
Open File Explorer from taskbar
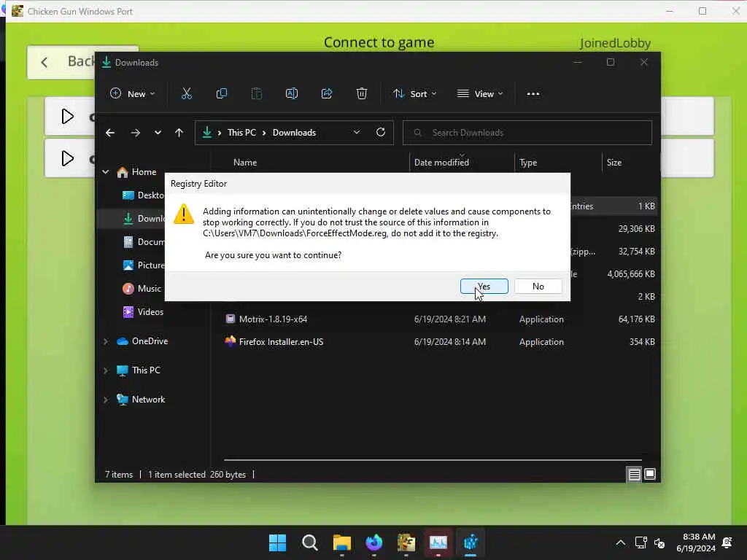click(x=341, y=542)
